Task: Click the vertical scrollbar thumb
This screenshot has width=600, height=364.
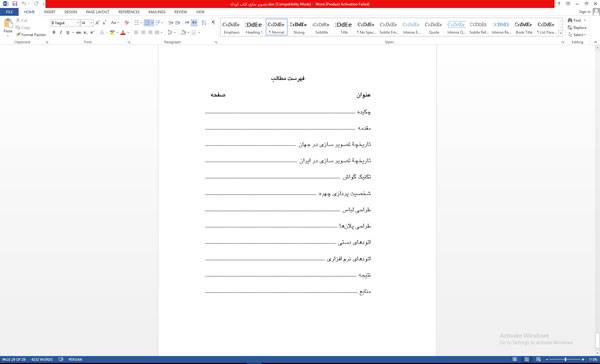Action: (597, 340)
